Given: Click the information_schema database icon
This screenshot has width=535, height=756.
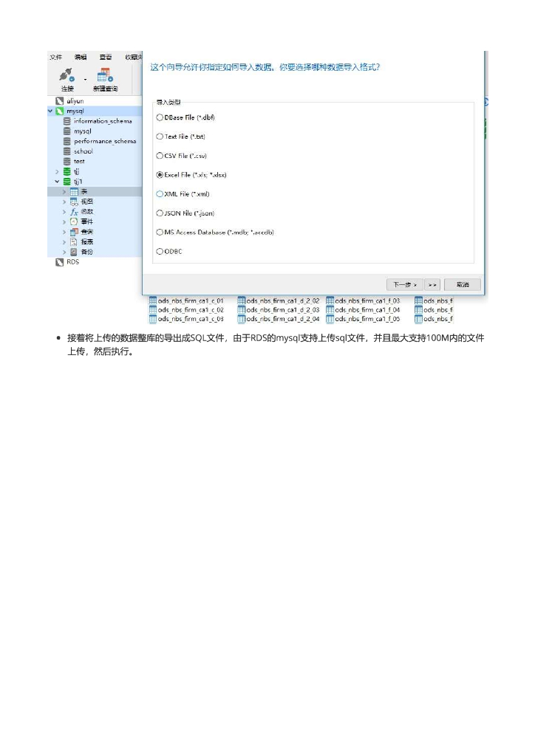Looking at the screenshot, I should tap(67, 121).
